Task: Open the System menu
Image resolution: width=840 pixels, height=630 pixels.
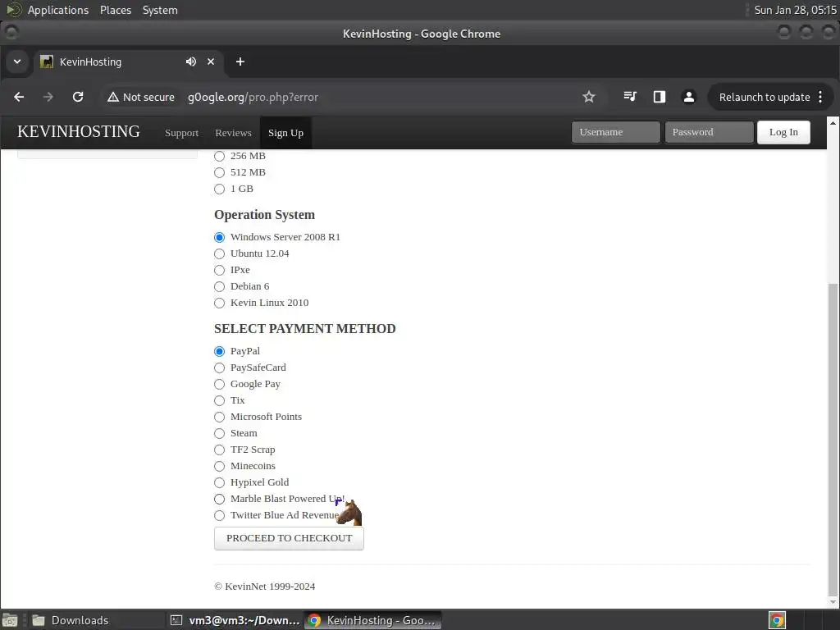Action: click(160, 10)
